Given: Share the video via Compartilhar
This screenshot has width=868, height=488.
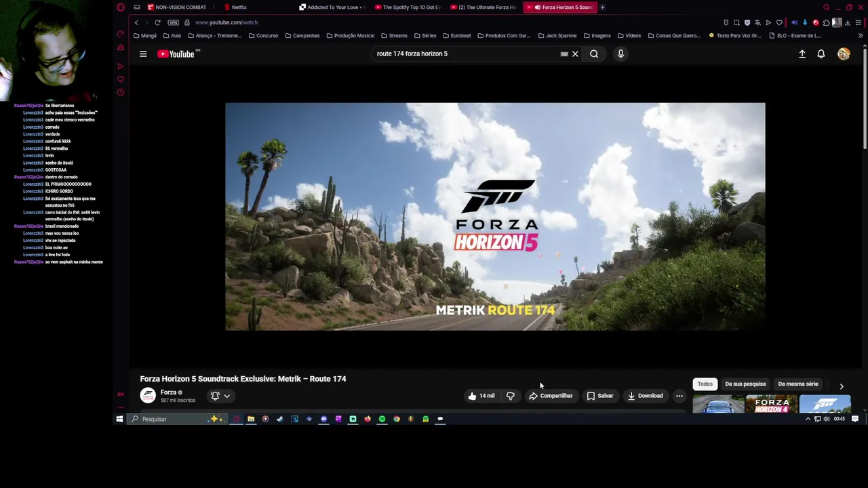Looking at the screenshot, I should click(x=551, y=396).
